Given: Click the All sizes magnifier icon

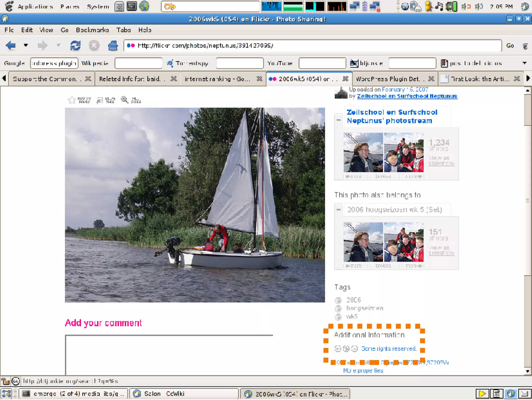Looking at the screenshot, I should 124,100.
